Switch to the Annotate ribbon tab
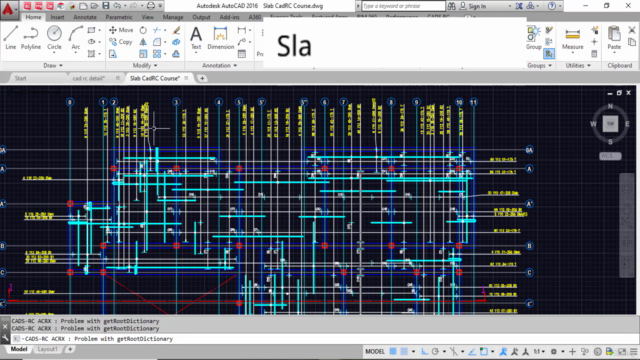The image size is (640, 360). [85, 17]
